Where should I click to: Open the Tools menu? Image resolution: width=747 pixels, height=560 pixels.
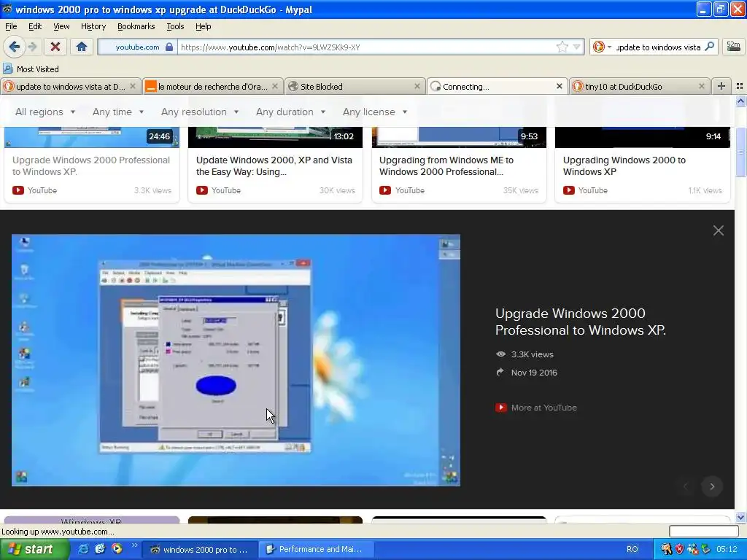(x=175, y=26)
